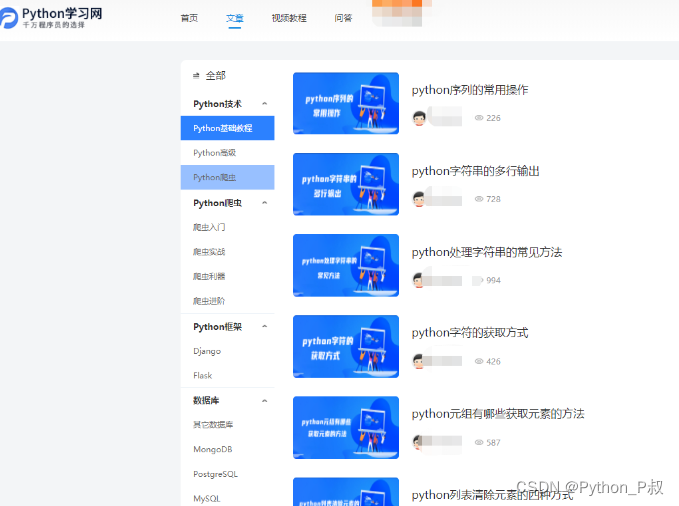Click the eye icon next to 728 views
679x506 pixels.
point(479,199)
